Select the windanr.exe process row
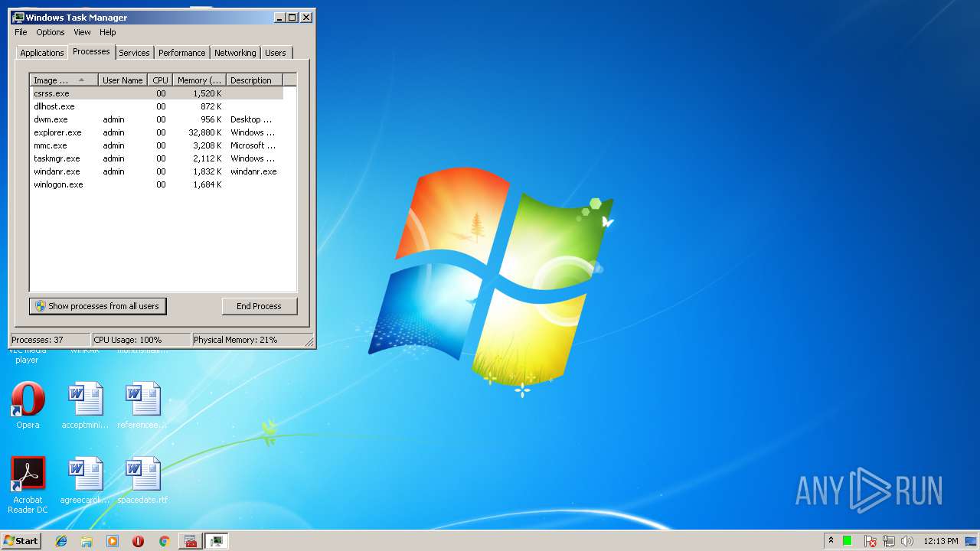Image resolution: width=980 pixels, height=551 pixels. 157,171
